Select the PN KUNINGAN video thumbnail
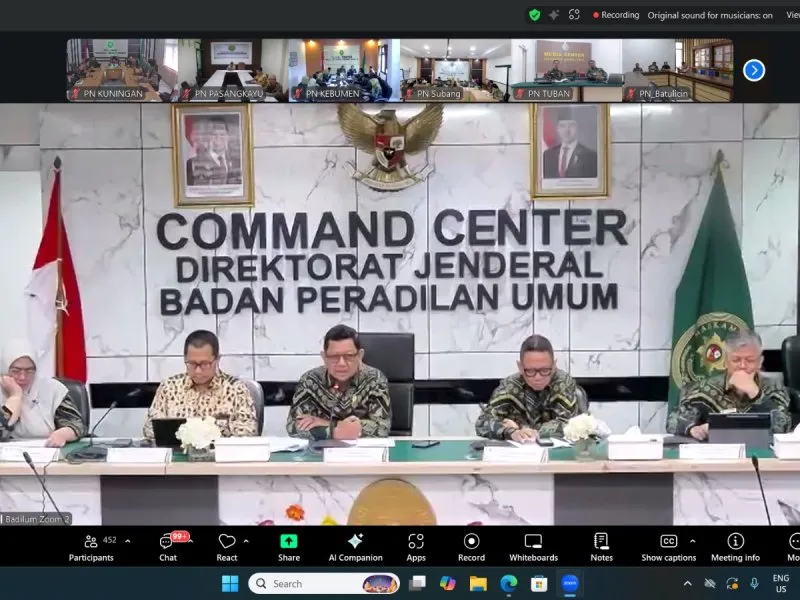800x600 pixels. [x=122, y=70]
